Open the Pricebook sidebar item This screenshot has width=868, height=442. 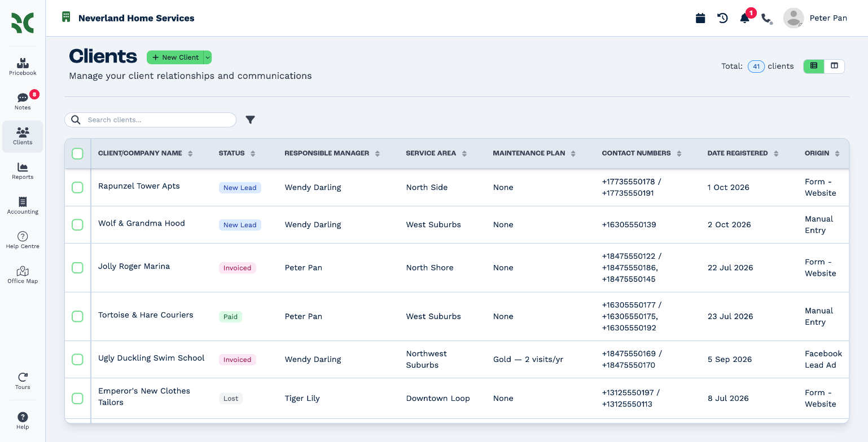[x=23, y=67]
